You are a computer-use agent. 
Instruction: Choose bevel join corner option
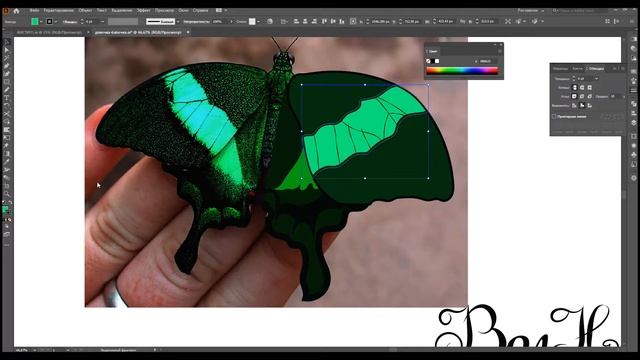point(590,96)
